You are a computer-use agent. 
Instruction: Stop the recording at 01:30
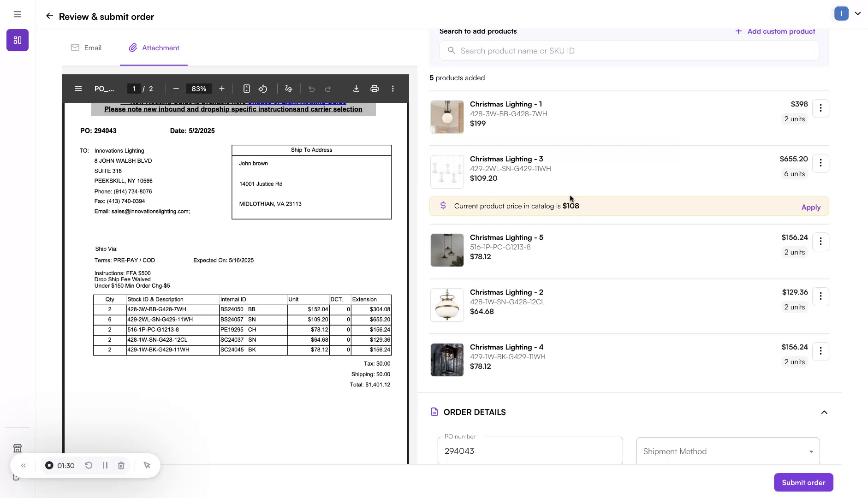pyautogui.click(x=49, y=465)
